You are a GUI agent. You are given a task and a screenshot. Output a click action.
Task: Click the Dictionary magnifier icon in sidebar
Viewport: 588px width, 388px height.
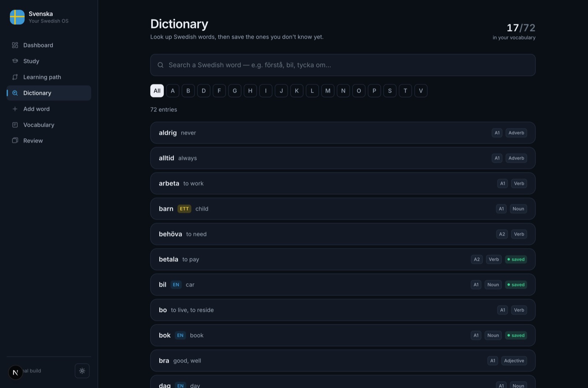point(15,93)
